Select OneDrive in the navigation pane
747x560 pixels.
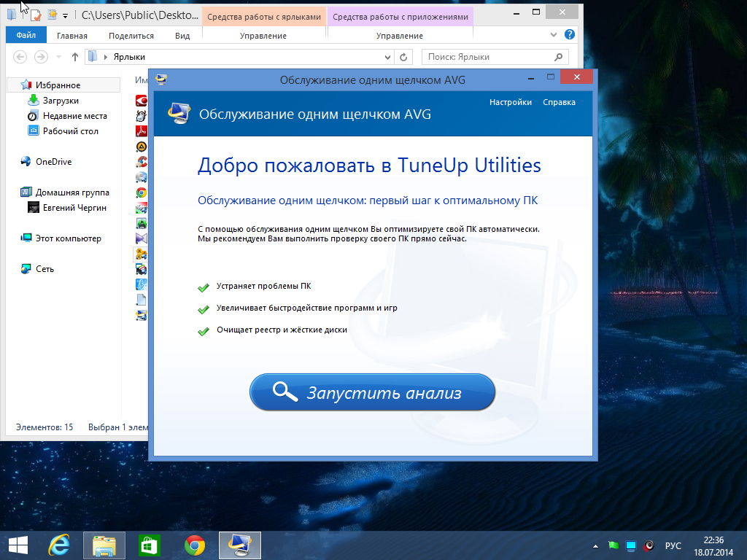point(53,162)
